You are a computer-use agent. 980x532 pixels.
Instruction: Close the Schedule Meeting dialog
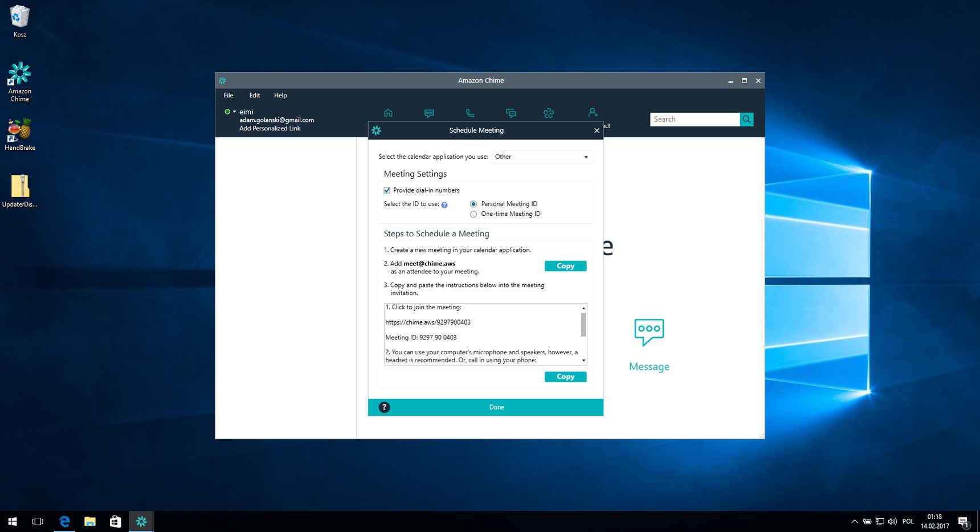click(x=597, y=130)
